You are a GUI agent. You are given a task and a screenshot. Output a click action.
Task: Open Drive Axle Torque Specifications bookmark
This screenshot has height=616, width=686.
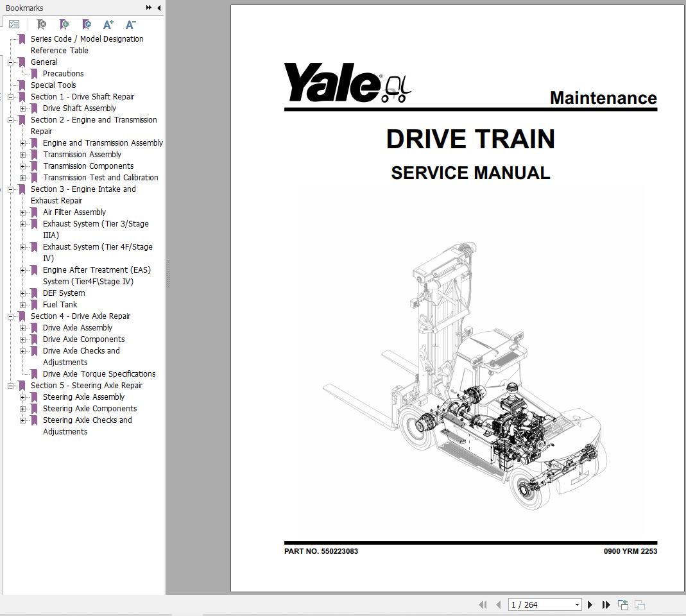pyautogui.click(x=99, y=373)
